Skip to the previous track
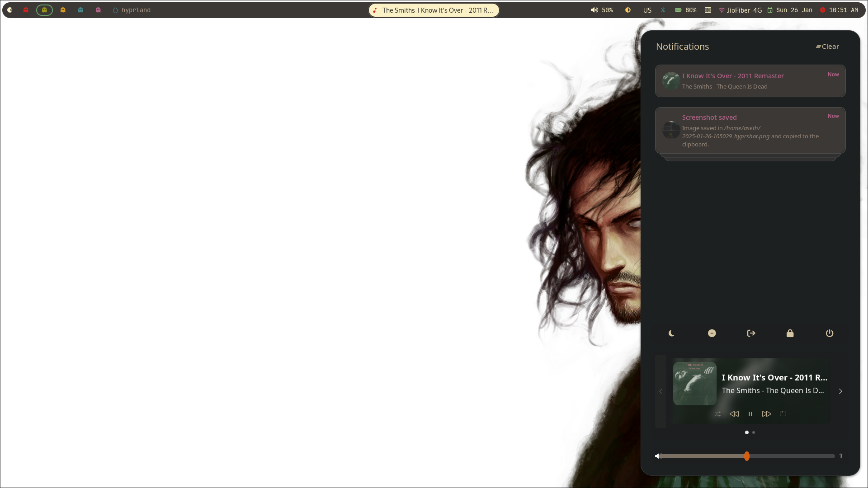This screenshot has width=868, height=488. 734,414
